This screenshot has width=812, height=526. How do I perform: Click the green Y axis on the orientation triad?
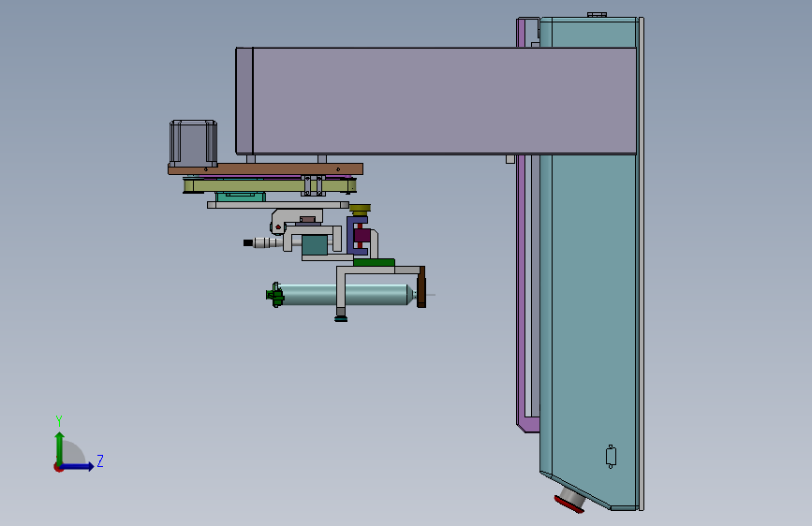coord(60,447)
